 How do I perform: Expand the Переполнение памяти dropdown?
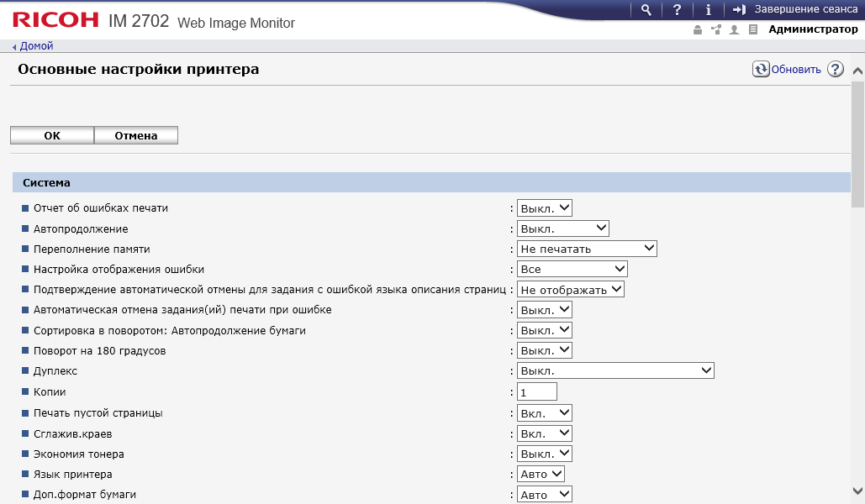click(x=586, y=249)
